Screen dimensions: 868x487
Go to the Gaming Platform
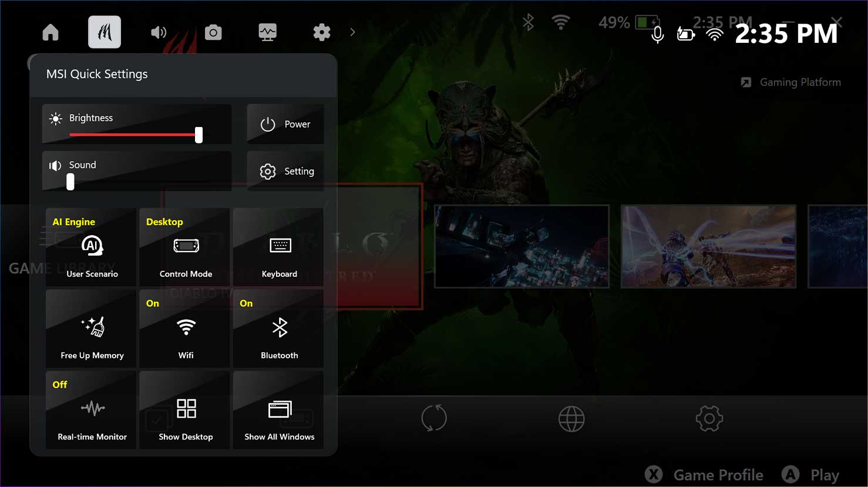790,82
